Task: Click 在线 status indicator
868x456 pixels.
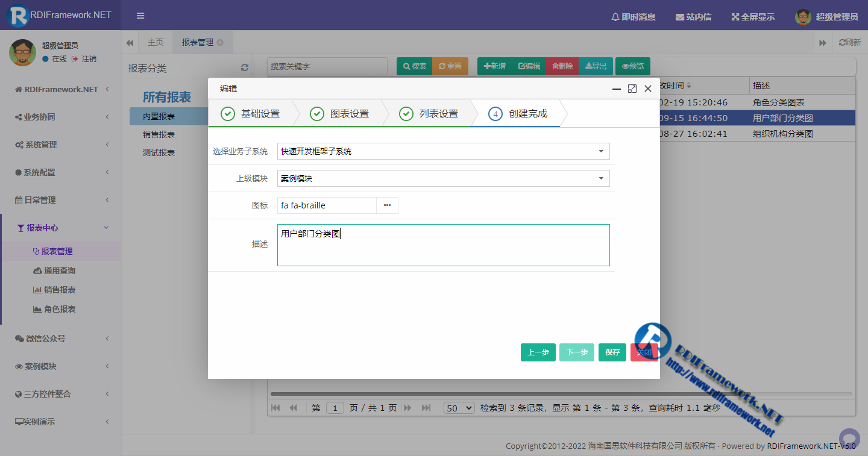Action: click(54, 59)
